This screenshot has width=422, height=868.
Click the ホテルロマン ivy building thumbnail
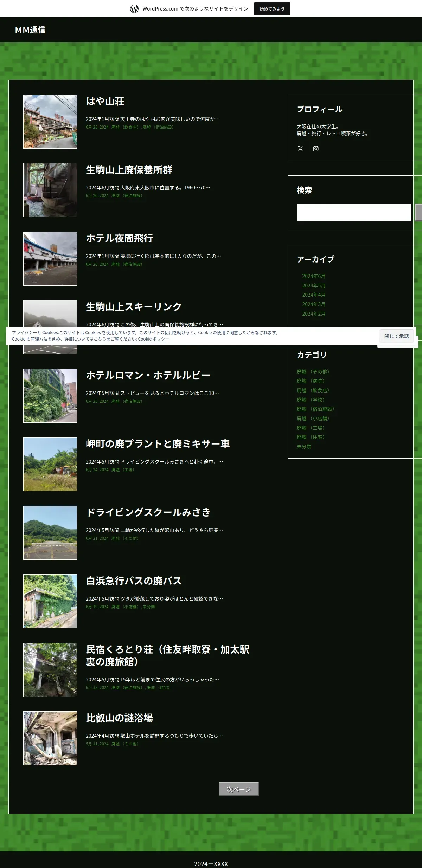50,396
